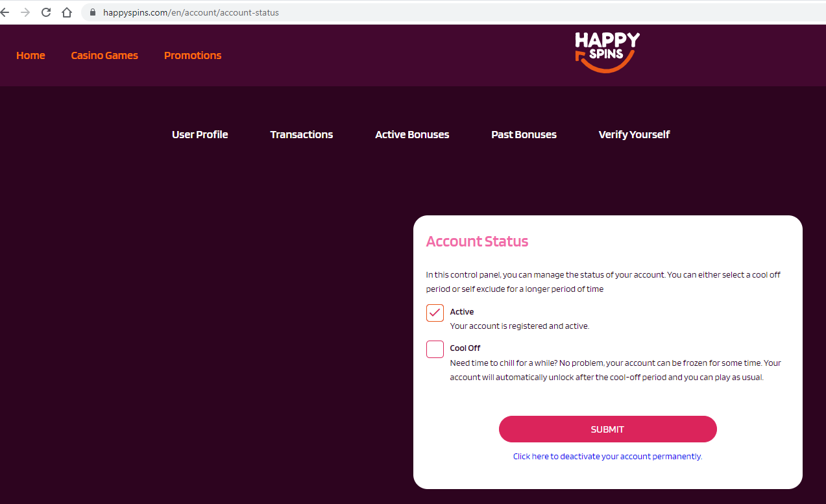Open the Transactions tab
This screenshot has width=826, height=504.
tap(302, 135)
